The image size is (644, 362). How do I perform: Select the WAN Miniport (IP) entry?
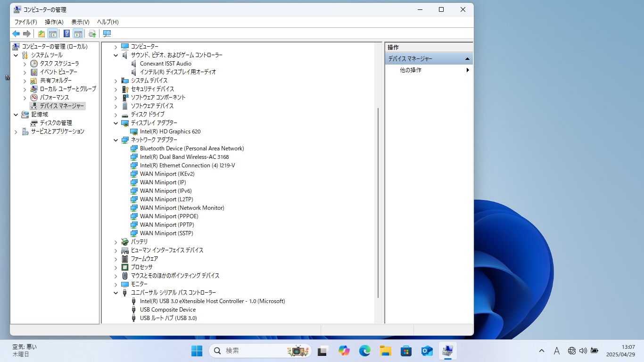pyautogui.click(x=163, y=182)
